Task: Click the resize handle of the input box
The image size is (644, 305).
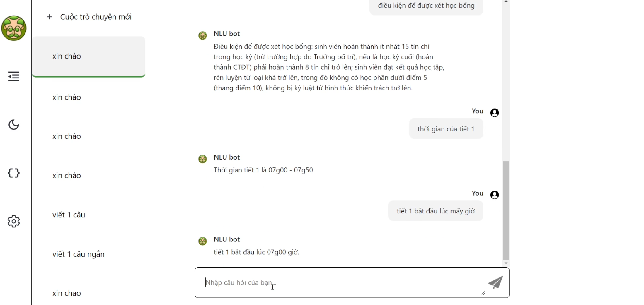Action: click(x=483, y=293)
